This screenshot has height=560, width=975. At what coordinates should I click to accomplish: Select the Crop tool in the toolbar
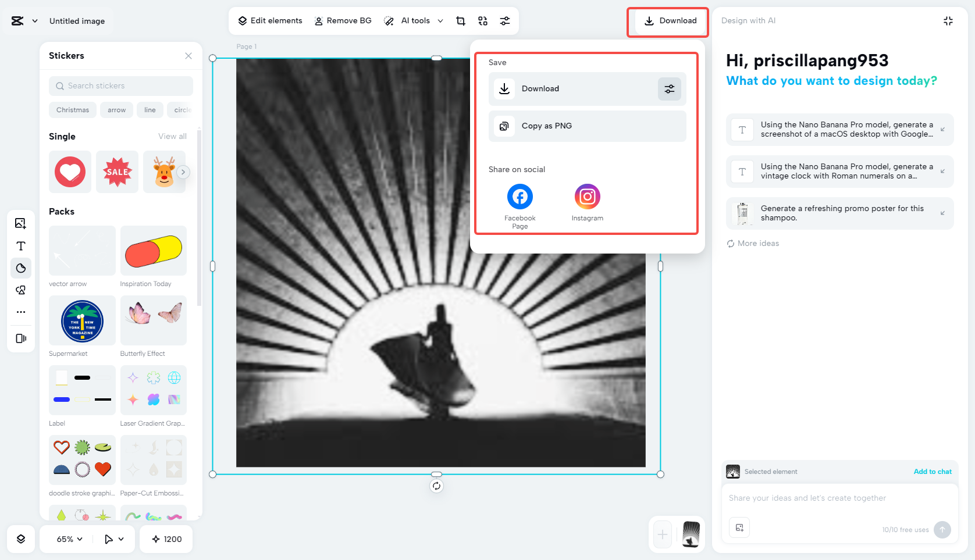pos(460,20)
